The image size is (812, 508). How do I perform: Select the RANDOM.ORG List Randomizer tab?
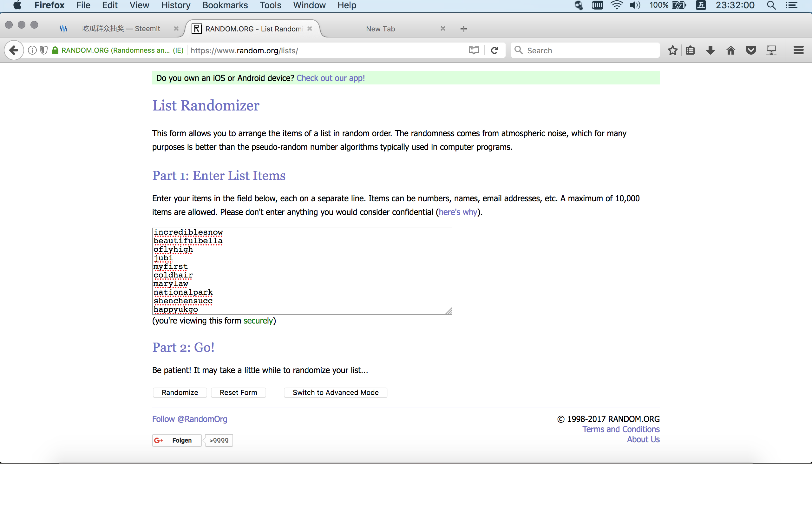[x=252, y=29]
